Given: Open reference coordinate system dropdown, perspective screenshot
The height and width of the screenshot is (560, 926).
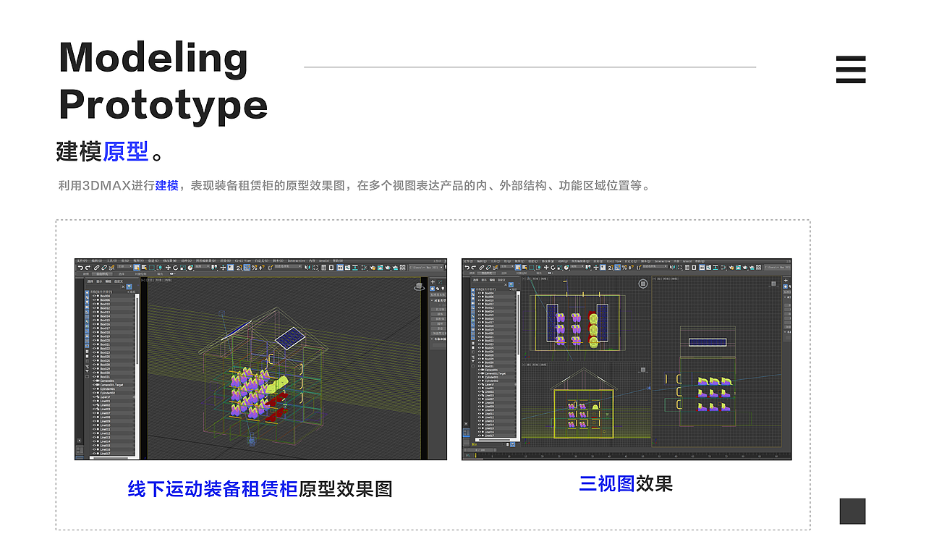Looking at the screenshot, I should point(203,266).
